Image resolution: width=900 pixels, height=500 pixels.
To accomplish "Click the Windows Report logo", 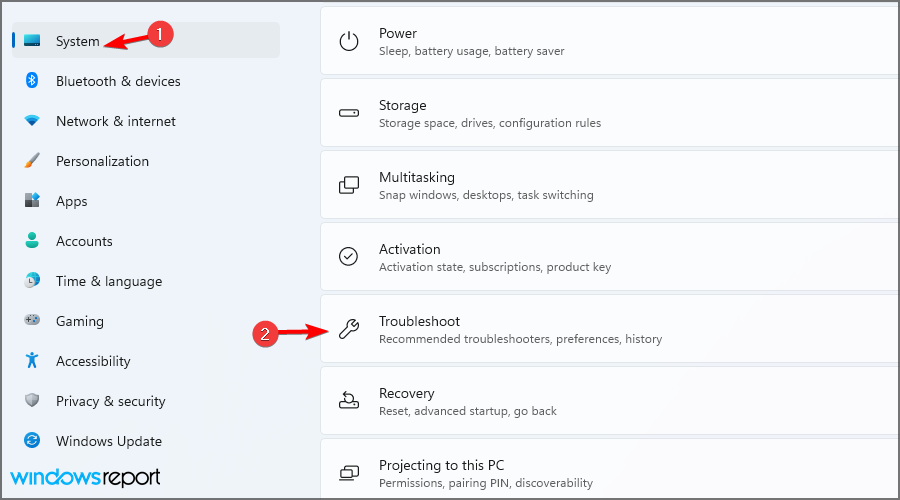I will point(86,478).
